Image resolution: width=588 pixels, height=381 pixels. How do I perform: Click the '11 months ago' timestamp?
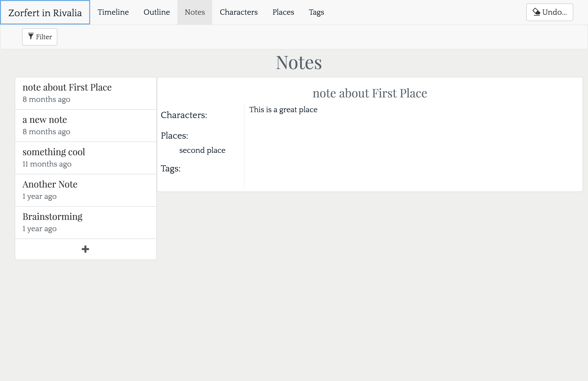click(47, 164)
